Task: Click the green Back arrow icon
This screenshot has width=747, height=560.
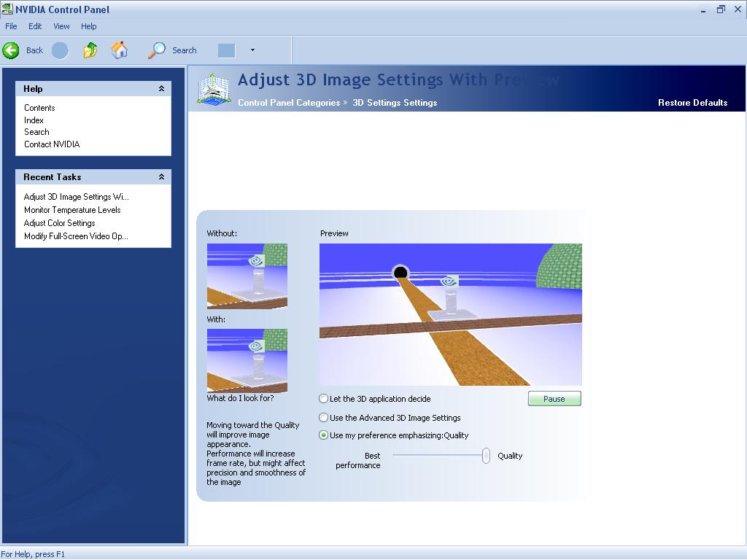Action: [x=10, y=50]
